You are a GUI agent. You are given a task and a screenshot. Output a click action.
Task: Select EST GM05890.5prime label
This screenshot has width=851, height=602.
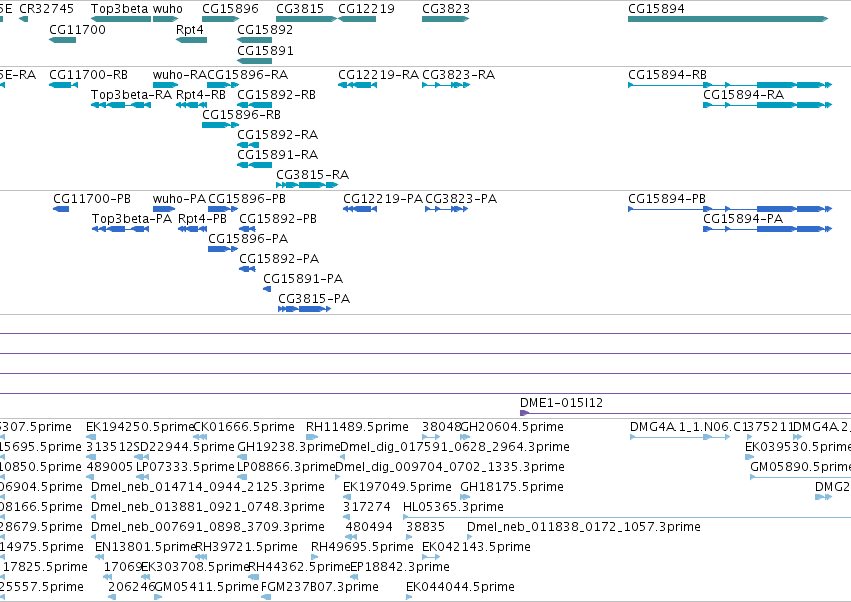point(801,467)
